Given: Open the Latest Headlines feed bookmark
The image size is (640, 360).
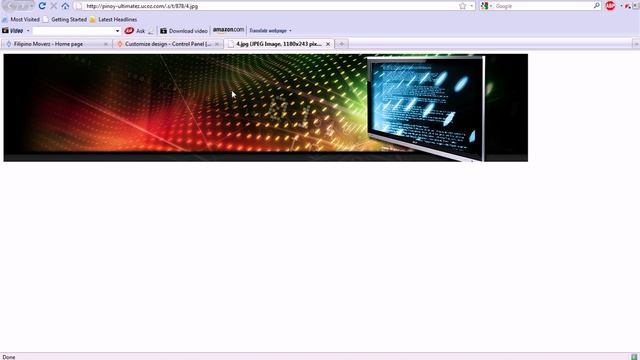Looking at the screenshot, I should pyautogui.click(x=113, y=19).
